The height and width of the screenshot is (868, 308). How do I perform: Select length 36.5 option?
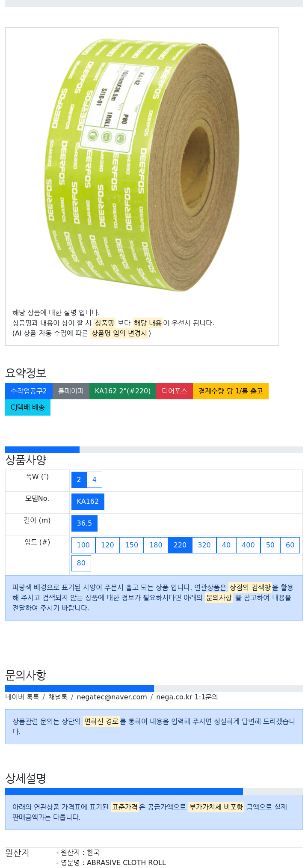click(x=84, y=523)
